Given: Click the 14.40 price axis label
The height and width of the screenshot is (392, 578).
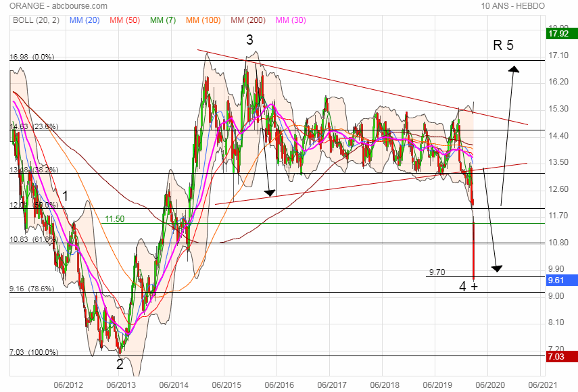Looking at the screenshot, I should [x=558, y=136].
